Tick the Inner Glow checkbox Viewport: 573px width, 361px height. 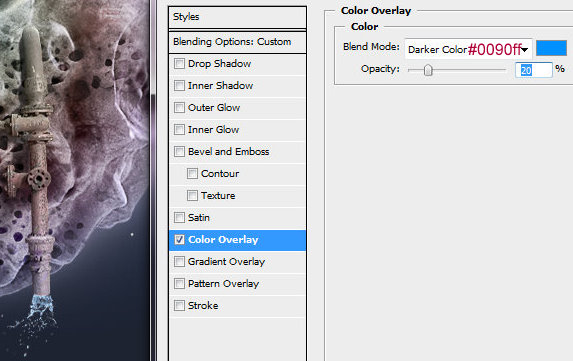click(x=179, y=129)
